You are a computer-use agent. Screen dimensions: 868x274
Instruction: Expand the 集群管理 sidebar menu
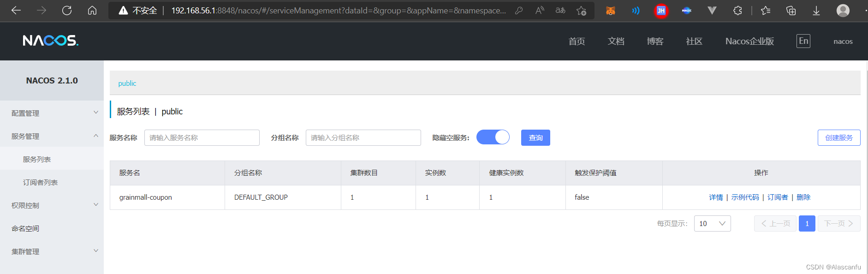(52, 251)
